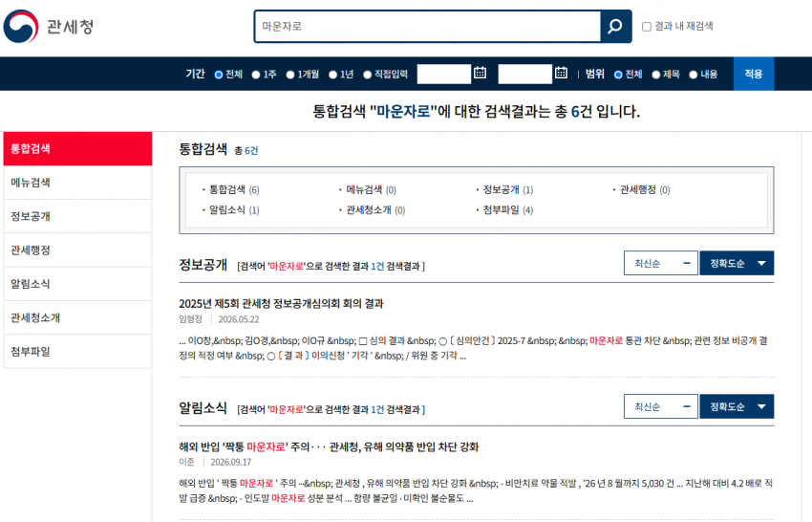Sort 알림소식 results by 최신순
The width and height of the screenshot is (812, 522).
pos(661,406)
